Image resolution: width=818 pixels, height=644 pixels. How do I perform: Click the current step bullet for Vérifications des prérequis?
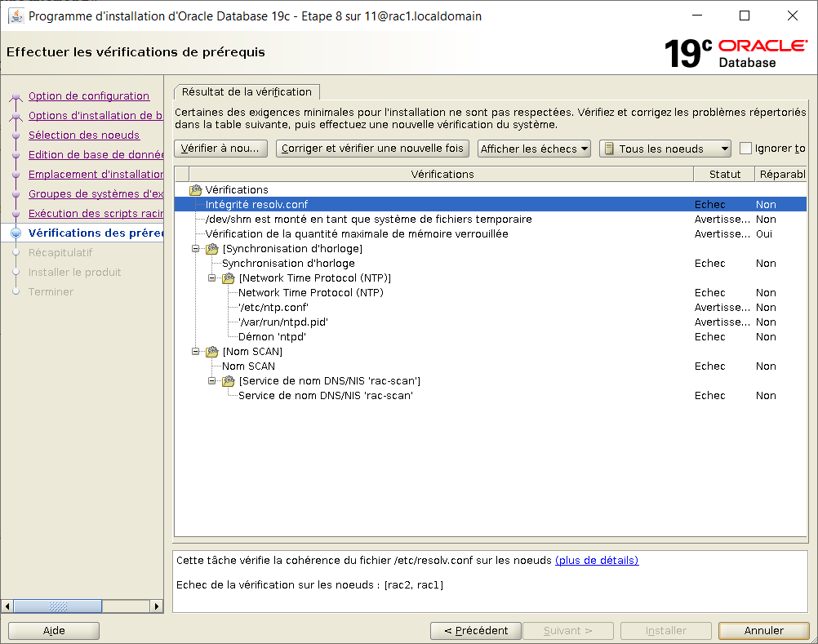pos(16,233)
